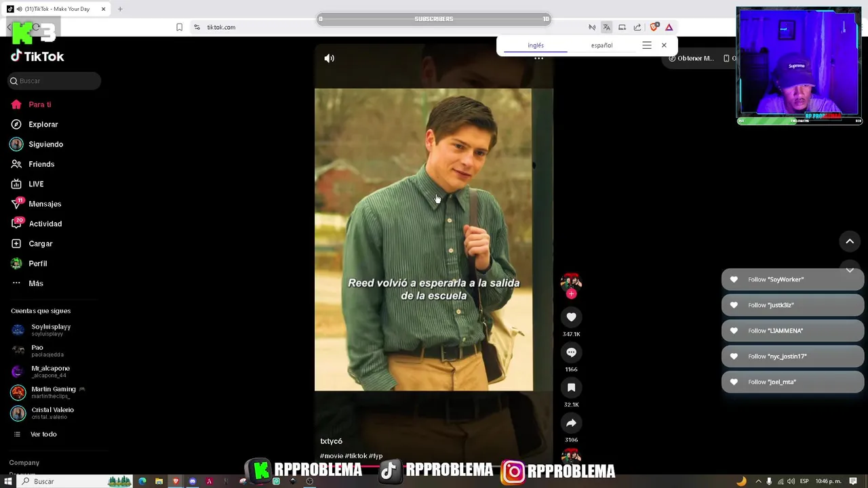The image size is (868, 488).
Task: Open the txtyc6 creator profile name
Action: coord(331,441)
